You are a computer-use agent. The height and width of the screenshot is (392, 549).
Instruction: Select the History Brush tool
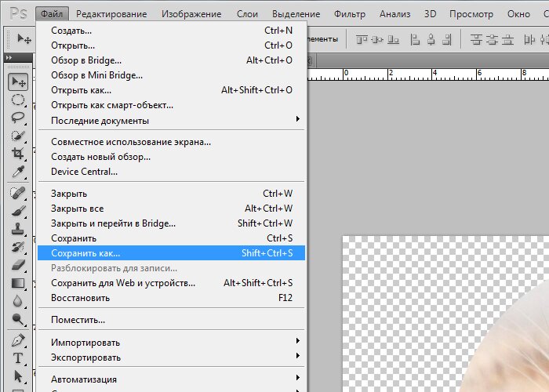[x=18, y=247]
